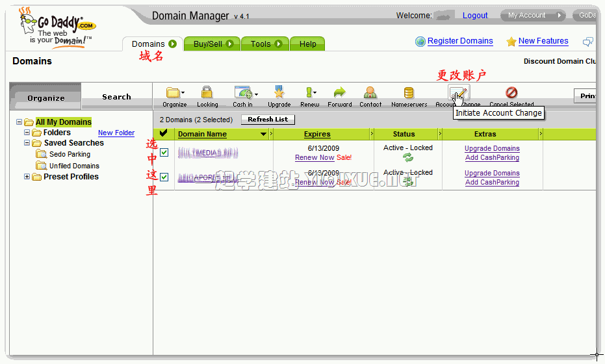
Task: Click the Unfiled Domains saved search icon
Action: click(42, 166)
